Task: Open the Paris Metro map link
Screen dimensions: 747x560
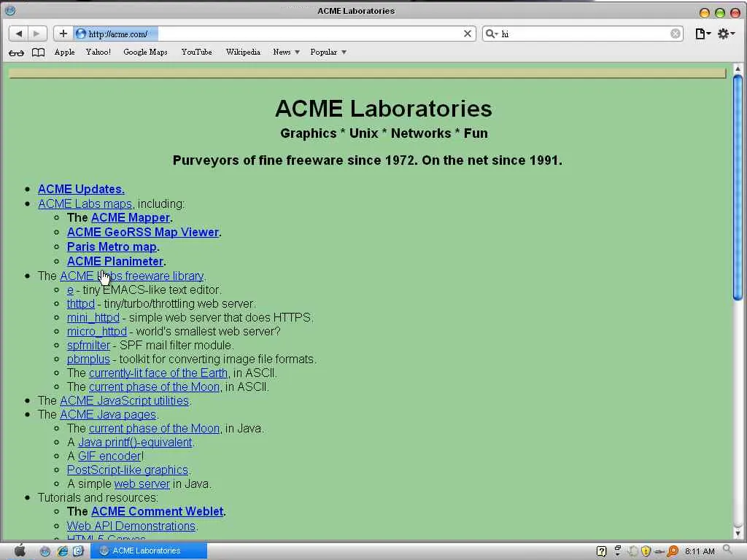Action: click(x=112, y=246)
